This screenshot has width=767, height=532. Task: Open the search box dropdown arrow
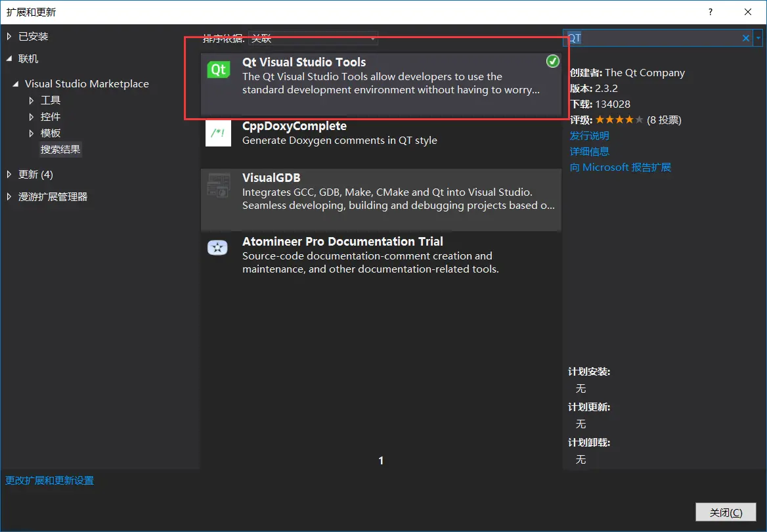(758, 37)
